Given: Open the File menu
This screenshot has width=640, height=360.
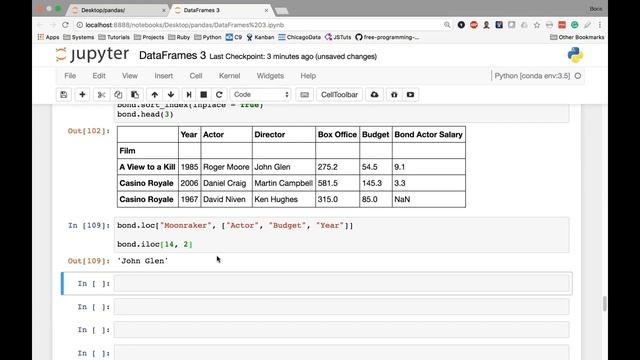Looking at the screenshot, I should click(70, 76).
